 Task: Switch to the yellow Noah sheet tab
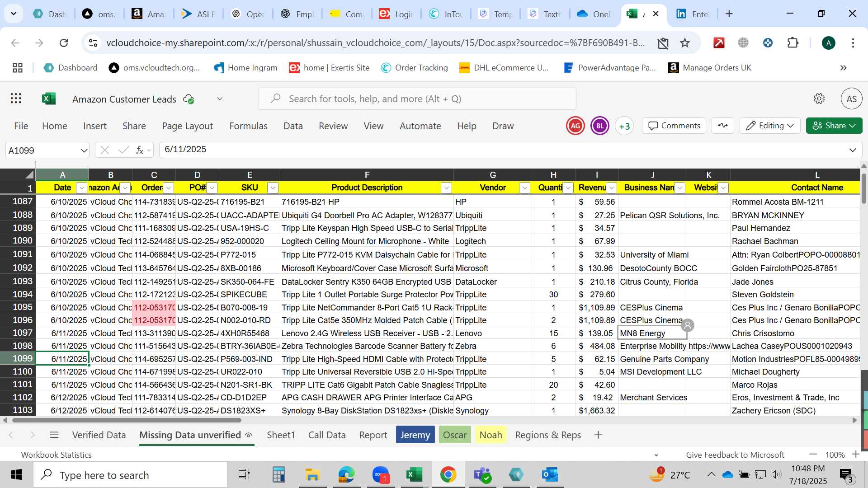click(491, 435)
